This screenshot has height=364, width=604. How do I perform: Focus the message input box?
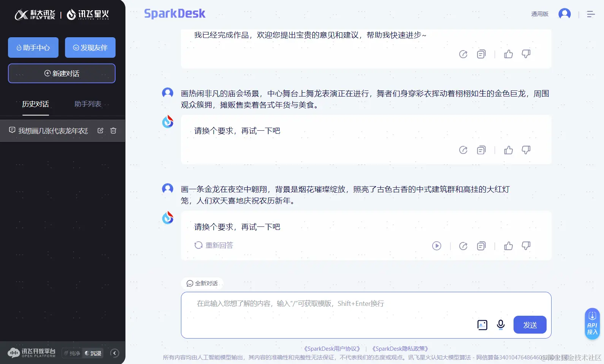(x=366, y=315)
